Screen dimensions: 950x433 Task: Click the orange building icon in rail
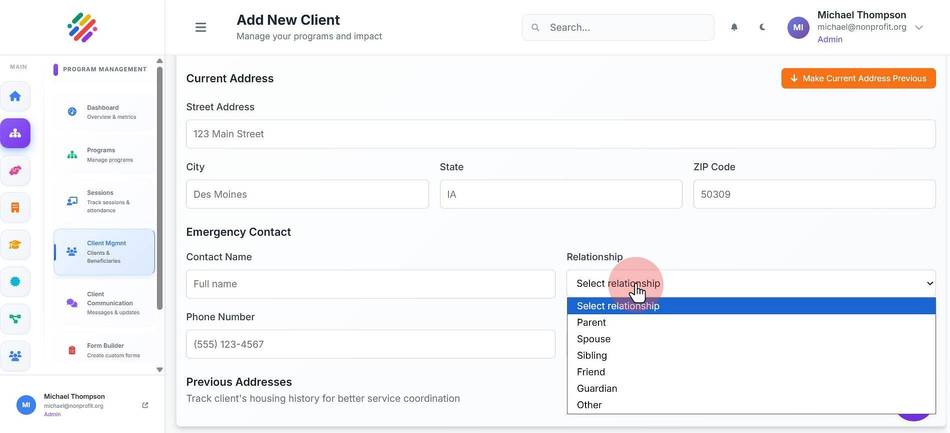click(15, 208)
